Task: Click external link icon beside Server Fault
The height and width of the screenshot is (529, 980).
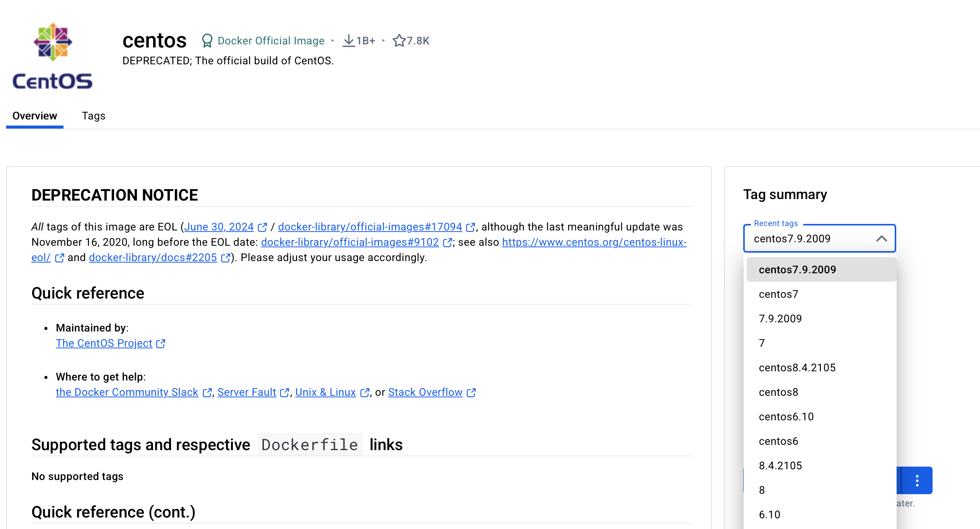Action: pos(285,392)
